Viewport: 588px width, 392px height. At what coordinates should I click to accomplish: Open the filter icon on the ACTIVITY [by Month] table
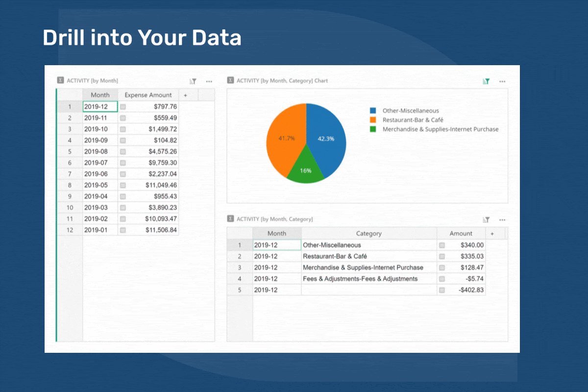click(x=192, y=81)
